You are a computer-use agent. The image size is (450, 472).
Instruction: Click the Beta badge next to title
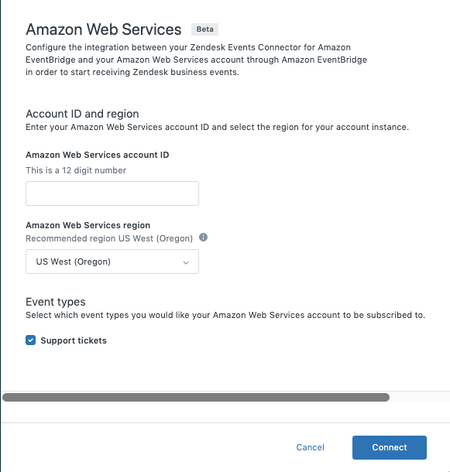[x=205, y=29]
